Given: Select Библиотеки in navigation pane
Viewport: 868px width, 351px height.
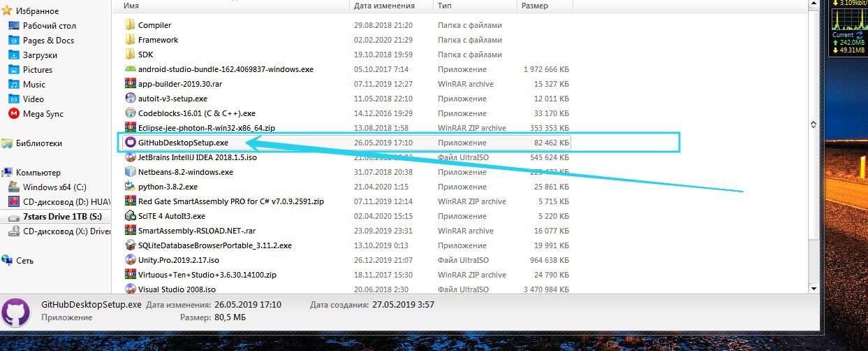Looking at the screenshot, I should point(33,143).
